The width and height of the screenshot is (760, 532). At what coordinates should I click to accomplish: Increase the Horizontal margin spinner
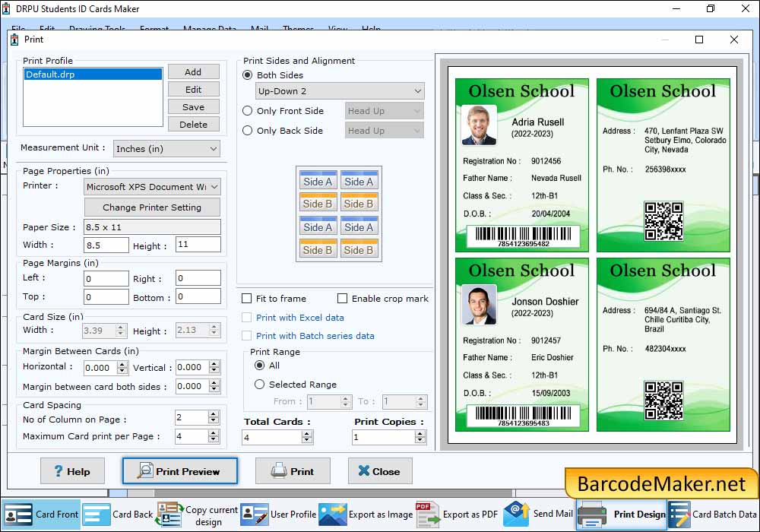(x=122, y=364)
